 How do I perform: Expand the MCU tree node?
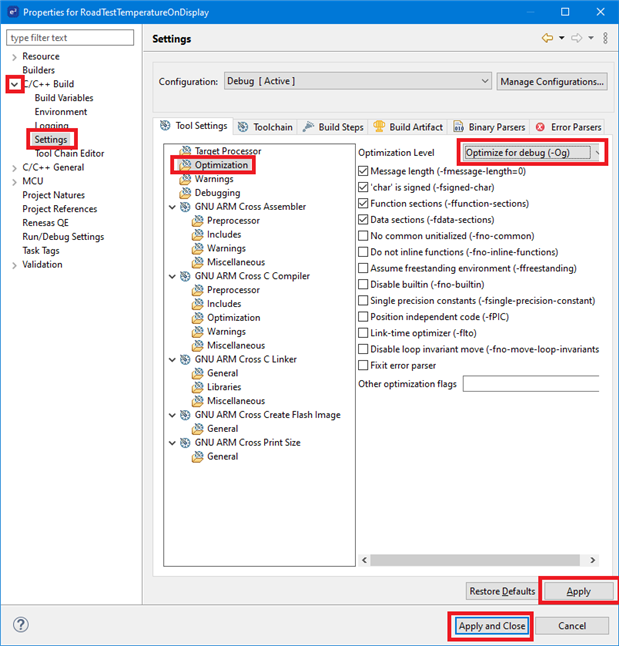coord(14,182)
